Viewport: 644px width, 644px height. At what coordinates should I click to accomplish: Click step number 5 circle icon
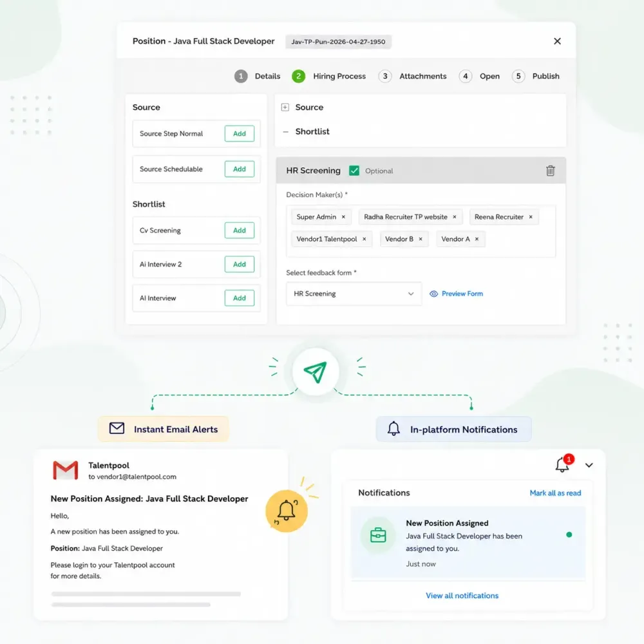click(x=518, y=76)
